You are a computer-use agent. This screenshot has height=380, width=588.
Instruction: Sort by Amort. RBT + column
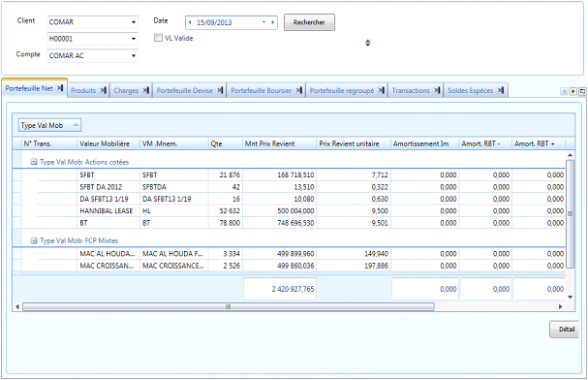coord(539,143)
